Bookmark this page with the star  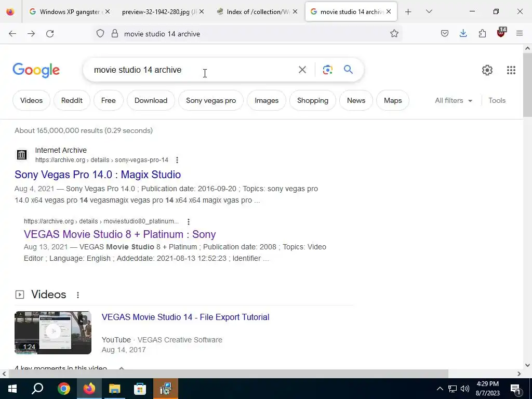point(394,34)
